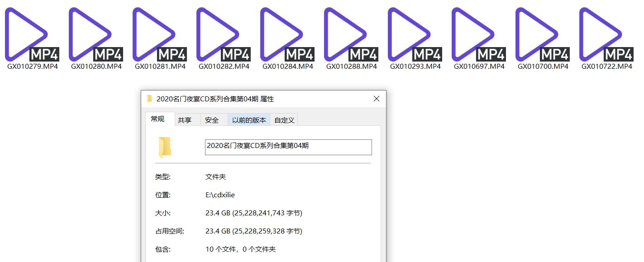The width and height of the screenshot is (644, 262).
Task: Select the GX010279.MP4 video file icon
Action: point(32,34)
